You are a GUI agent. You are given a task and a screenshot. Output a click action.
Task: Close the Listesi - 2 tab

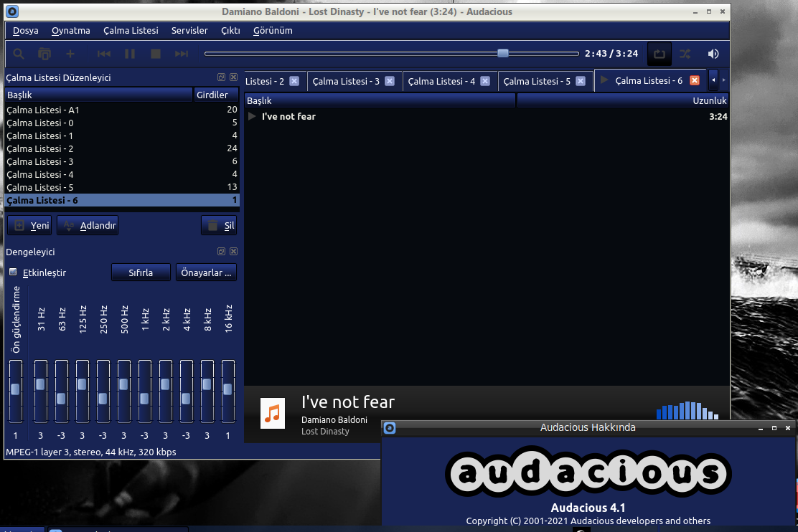click(294, 81)
